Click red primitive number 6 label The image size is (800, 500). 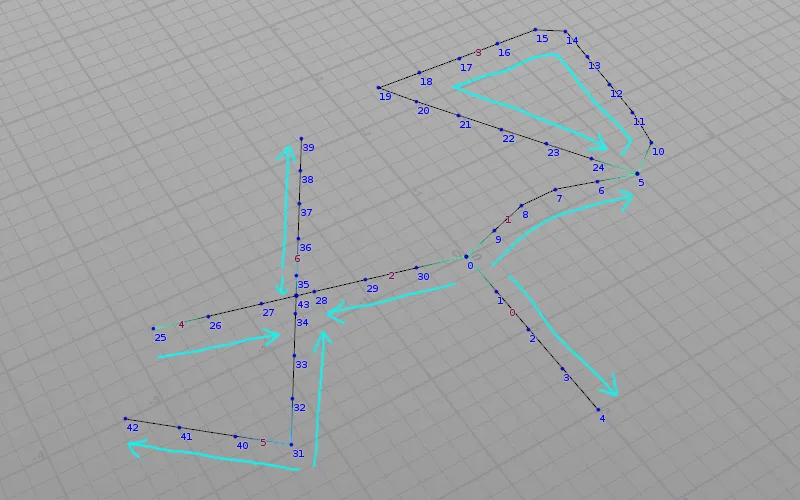click(297, 259)
